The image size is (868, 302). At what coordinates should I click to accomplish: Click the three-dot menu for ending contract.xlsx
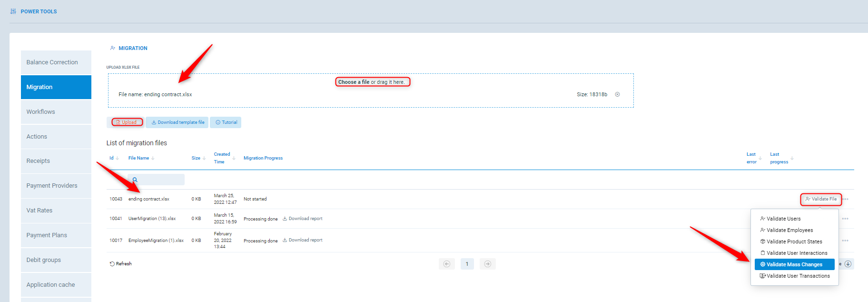point(845,200)
